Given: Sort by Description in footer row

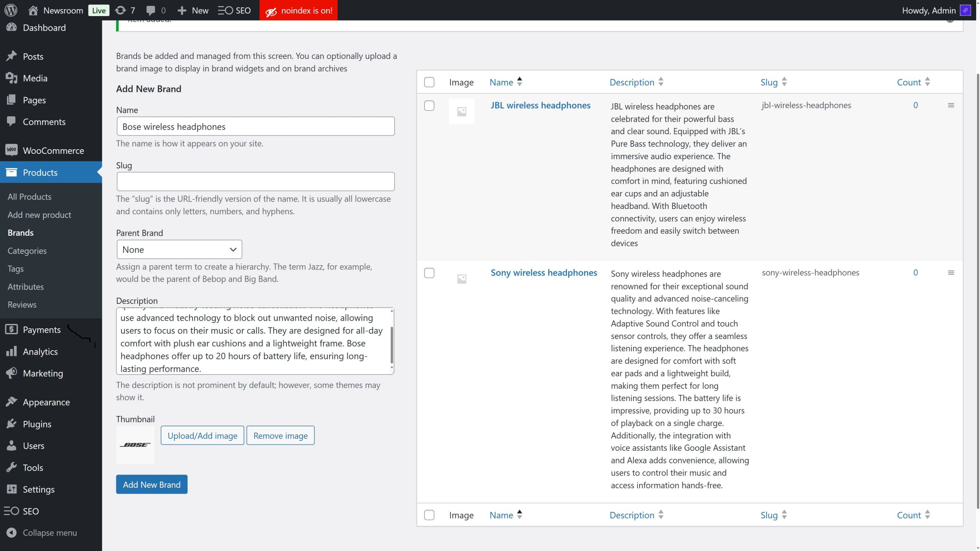Looking at the screenshot, I should coord(636,515).
